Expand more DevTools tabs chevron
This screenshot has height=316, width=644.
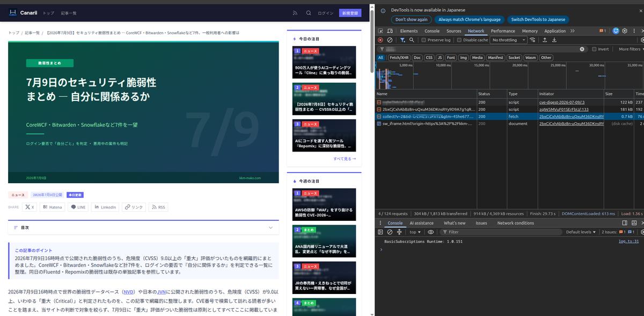(572, 31)
